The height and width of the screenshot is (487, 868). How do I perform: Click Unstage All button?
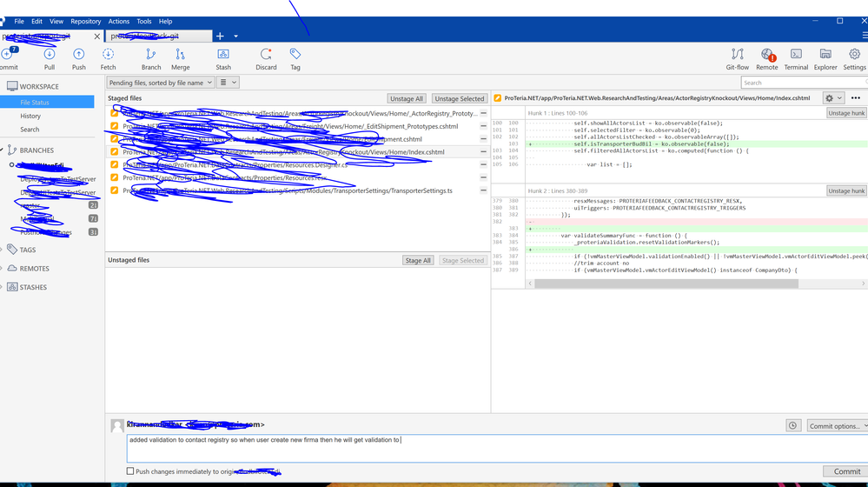point(407,98)
